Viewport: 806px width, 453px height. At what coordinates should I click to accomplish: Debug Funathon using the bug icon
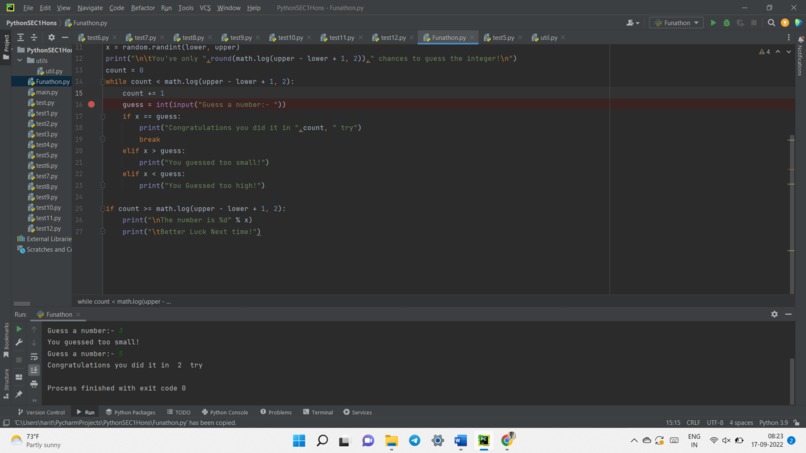point(726,23)
